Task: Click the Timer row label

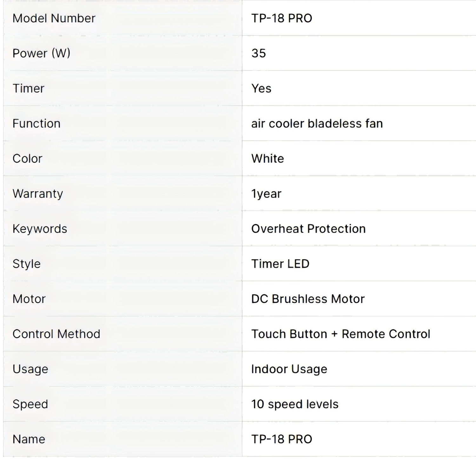Action: 28,88
